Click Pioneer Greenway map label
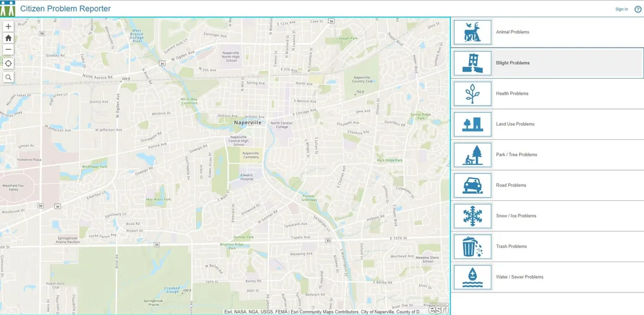This screenshot has height=315, width=644. (x=310, y=198)
